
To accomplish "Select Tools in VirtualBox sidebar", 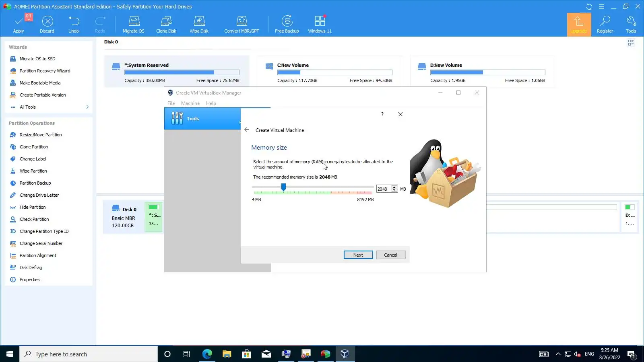I will point(202,119).
